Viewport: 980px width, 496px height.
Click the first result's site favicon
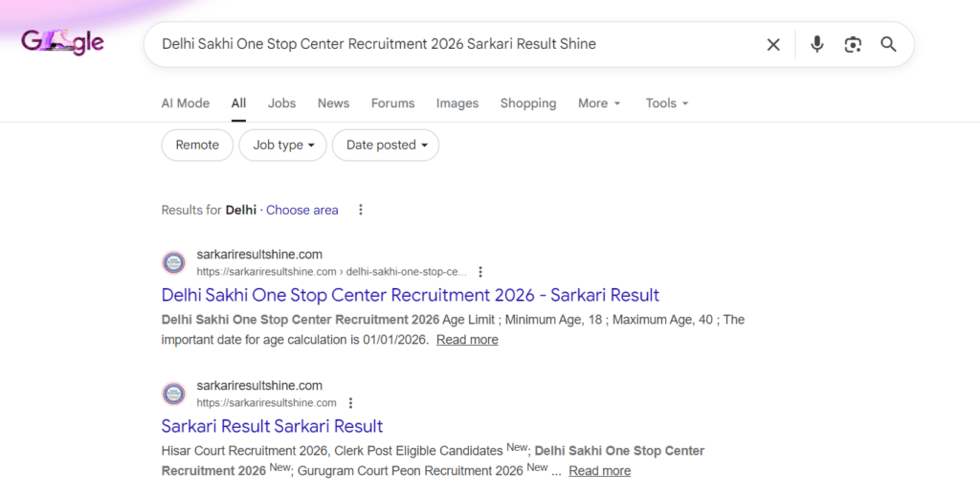(174, 262)
